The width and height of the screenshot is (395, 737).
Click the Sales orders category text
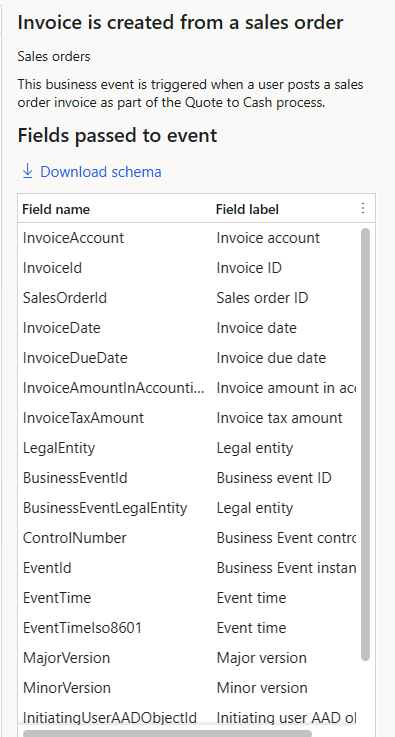[54, 57]
